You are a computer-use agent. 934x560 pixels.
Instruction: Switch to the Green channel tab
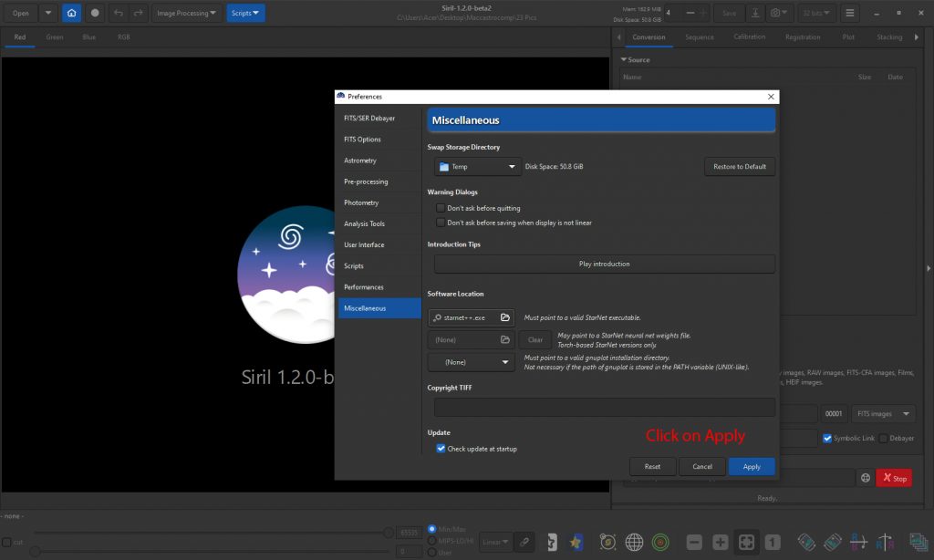click(x=54, y=36)
